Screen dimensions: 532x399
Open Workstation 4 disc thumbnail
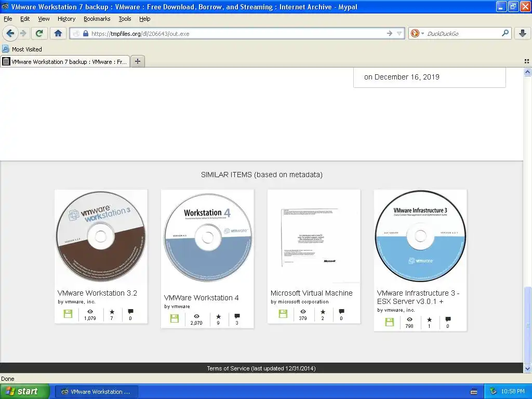(208, 238)
